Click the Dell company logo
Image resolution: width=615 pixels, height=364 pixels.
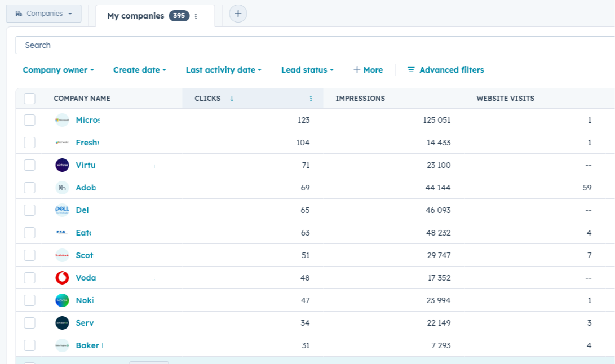[62, 210]
